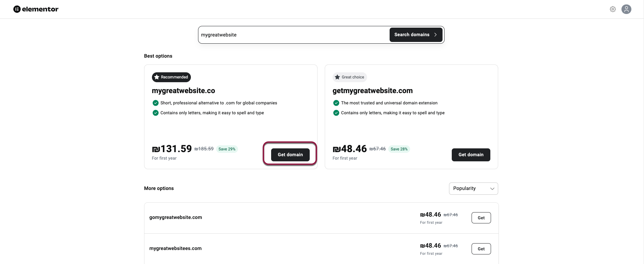The image size is (644, 264).
Task: Get domain for getmygreatwebsite.com
Action: tap(471, 155)
